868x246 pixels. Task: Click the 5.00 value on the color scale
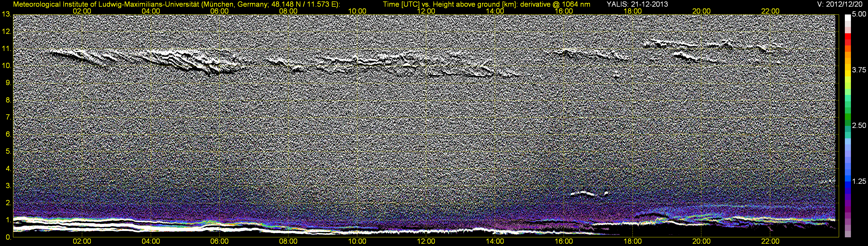(859, 14)
